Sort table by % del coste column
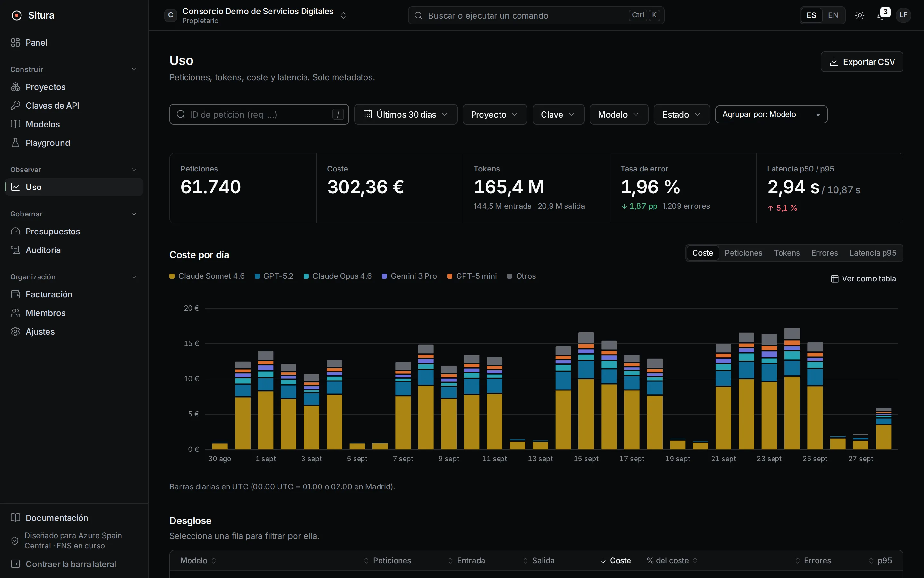Screen dimensions: 924x578 (672, 560)
